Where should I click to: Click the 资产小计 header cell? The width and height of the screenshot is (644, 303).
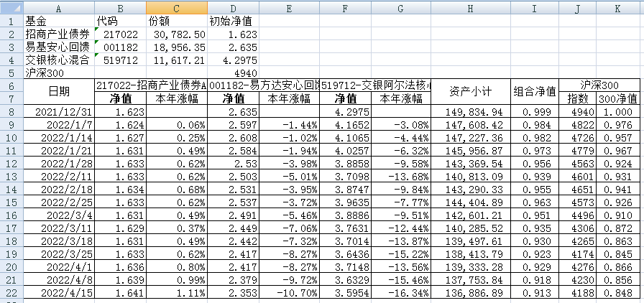click(x=471, y=93)
